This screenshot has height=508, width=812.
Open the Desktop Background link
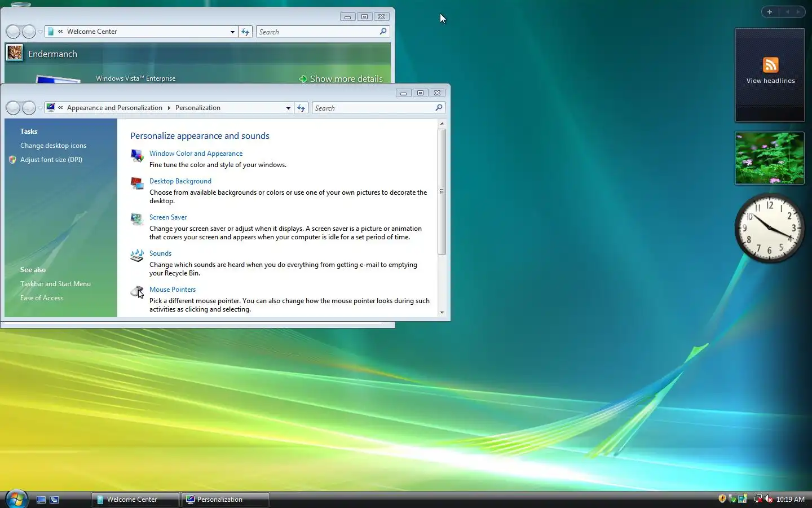pos(180,181)
